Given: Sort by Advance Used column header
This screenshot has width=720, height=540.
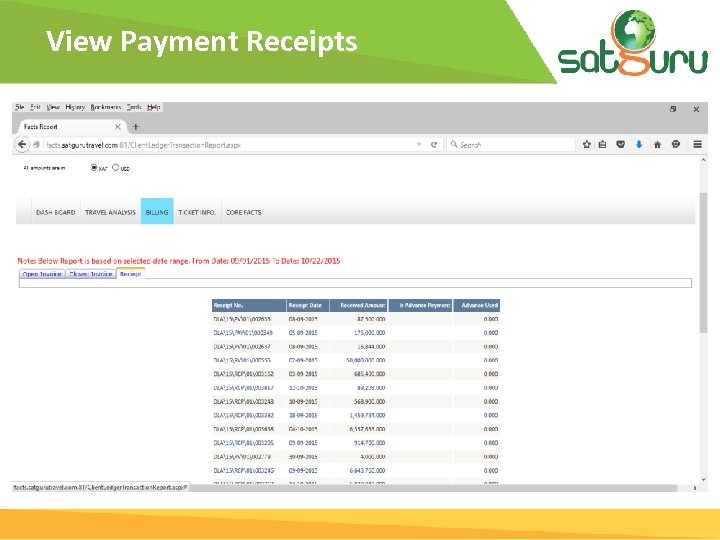Looking at the screenshot, I should (477, 305).
